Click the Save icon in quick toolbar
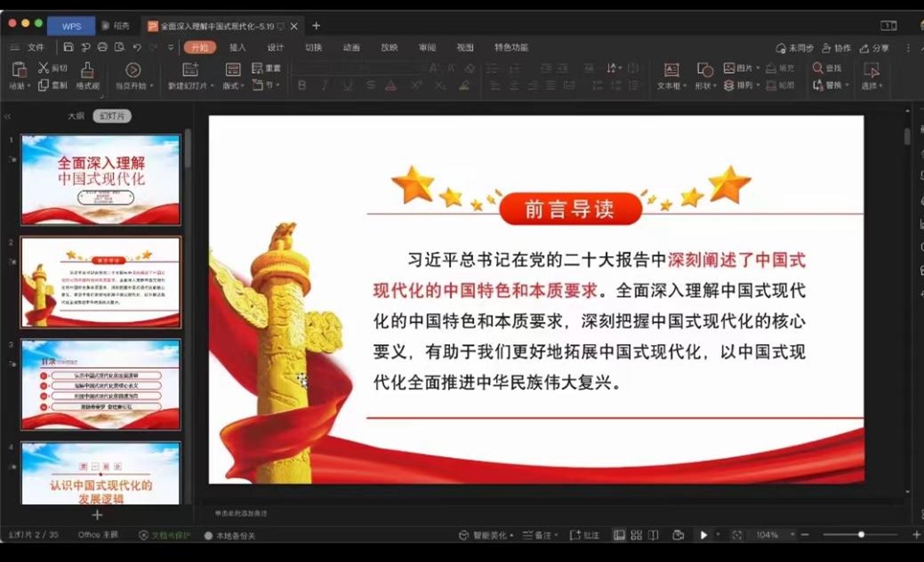Viewport: 924px width, 562px height. coord(68,47)
